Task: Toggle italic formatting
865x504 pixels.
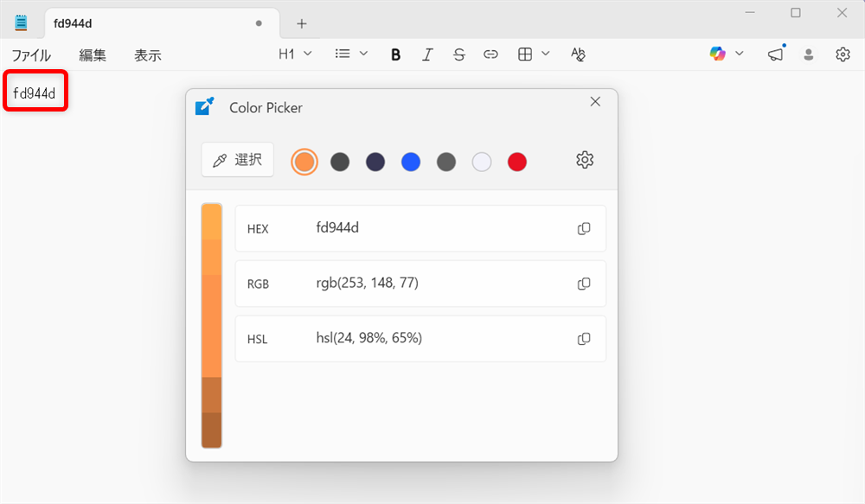Action: [x=427, y=54]
